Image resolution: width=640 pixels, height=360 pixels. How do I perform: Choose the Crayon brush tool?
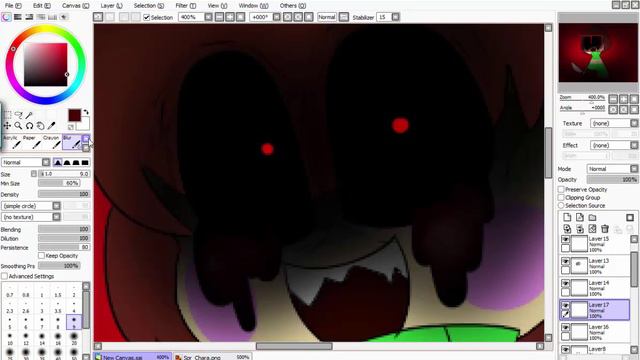pyautogui.click(x=51, y=142)
